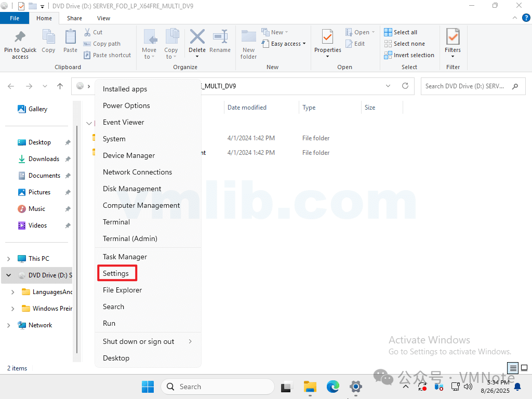Open Microsoft Edge from the taskbar

coord(333,387)
